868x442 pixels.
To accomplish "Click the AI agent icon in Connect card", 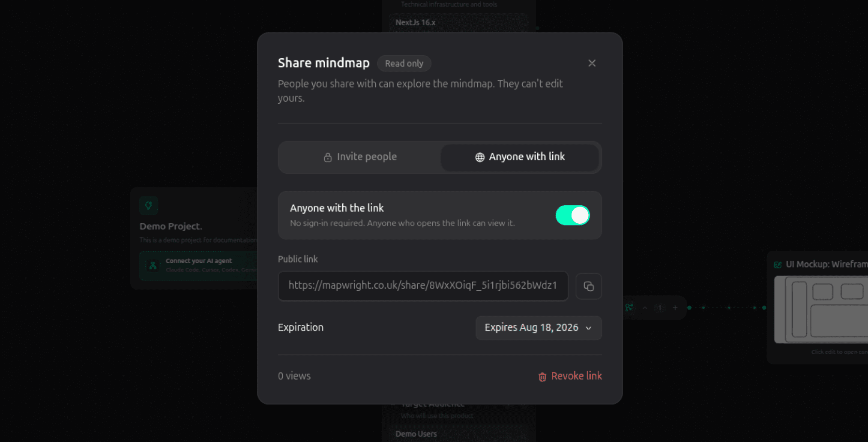I will pyautogui.click(x=153, y=265).
